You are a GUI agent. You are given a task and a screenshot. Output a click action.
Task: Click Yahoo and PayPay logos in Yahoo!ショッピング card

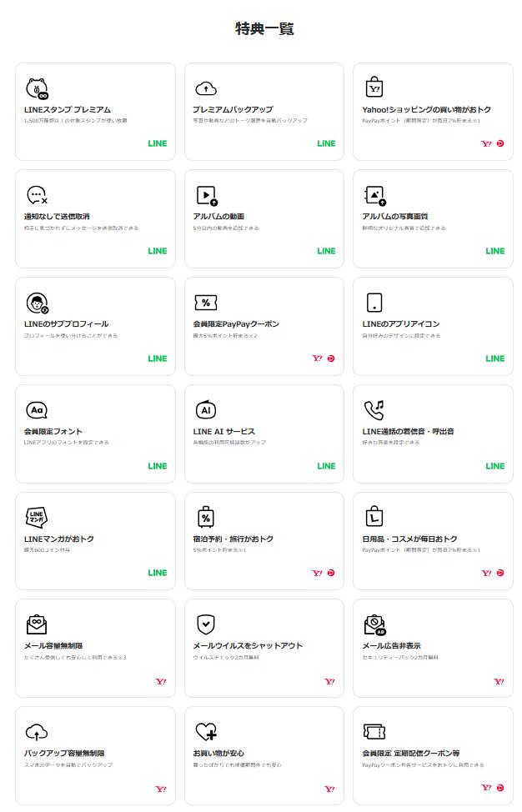(x=493, y=143)
